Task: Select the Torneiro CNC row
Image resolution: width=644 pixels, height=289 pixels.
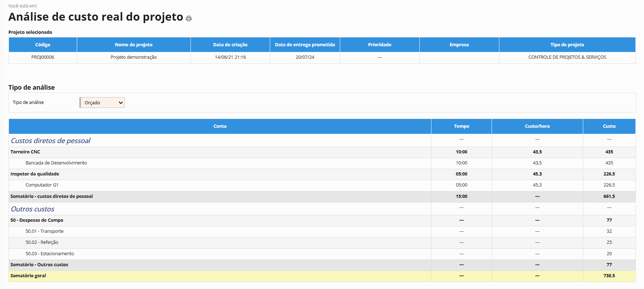Action: 25,152
